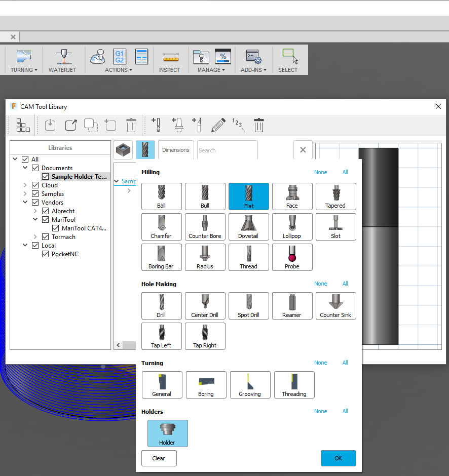Select the General turning tool filter
This screenshot has width=449, height=476.
point(162,385)
